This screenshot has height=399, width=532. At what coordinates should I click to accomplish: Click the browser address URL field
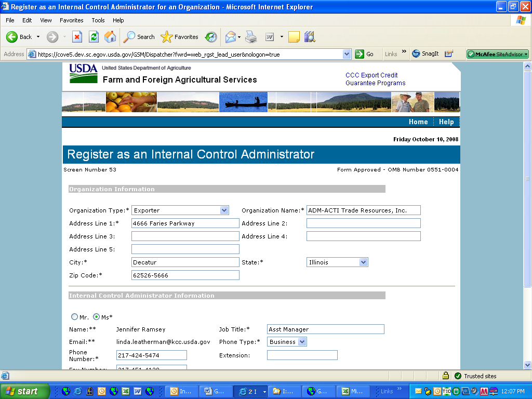(190, 54)
